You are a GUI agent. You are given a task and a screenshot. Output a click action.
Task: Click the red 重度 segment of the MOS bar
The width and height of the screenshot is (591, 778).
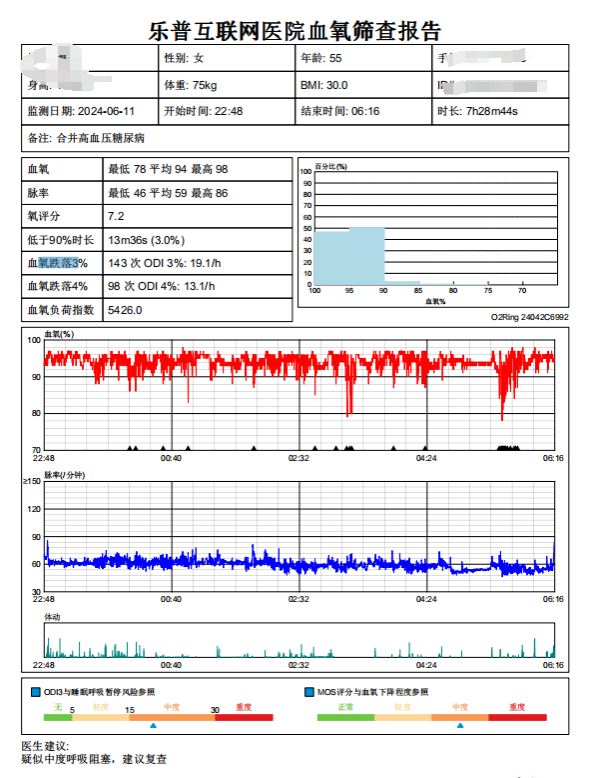pos(518,717)
